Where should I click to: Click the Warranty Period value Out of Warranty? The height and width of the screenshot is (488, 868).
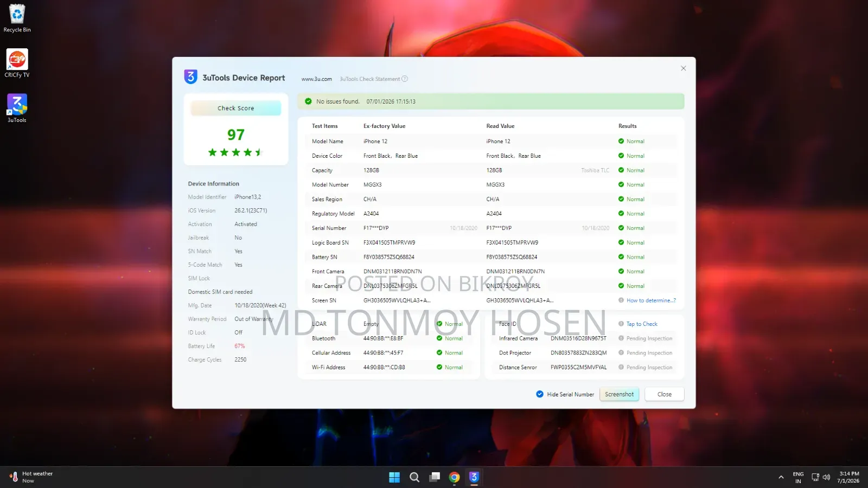point(254,319)
